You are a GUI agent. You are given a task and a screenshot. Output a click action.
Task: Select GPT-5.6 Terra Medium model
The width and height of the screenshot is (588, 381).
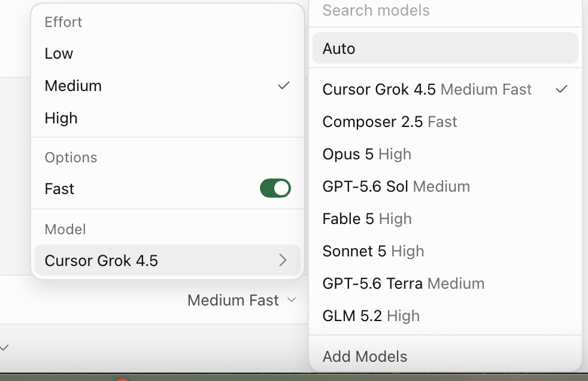445,283
